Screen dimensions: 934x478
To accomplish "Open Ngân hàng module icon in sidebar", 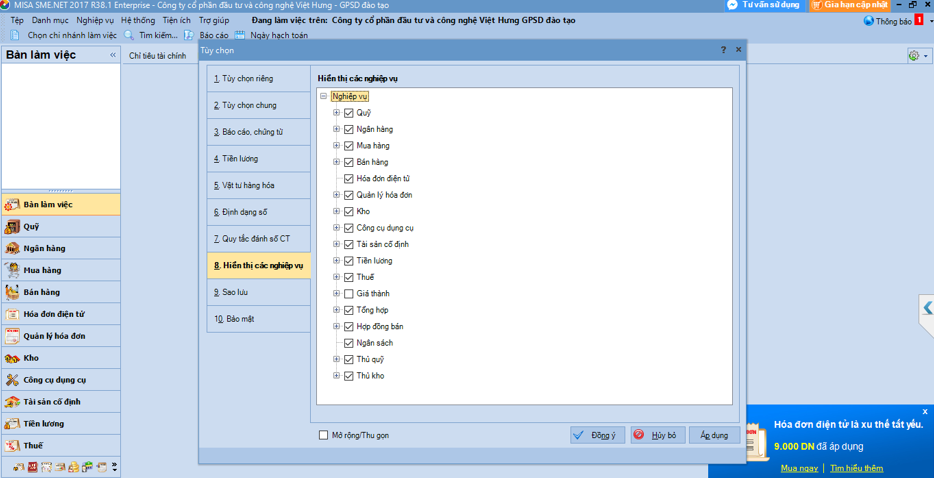I will 12,249.
